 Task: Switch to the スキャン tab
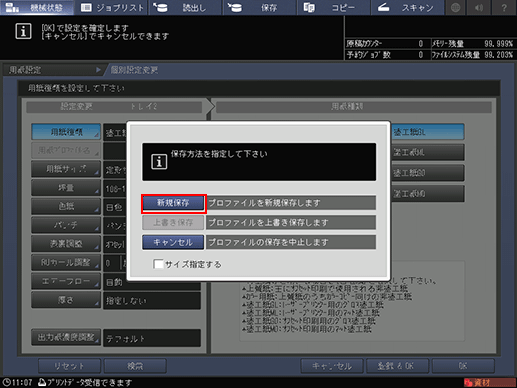pos(408,7)
